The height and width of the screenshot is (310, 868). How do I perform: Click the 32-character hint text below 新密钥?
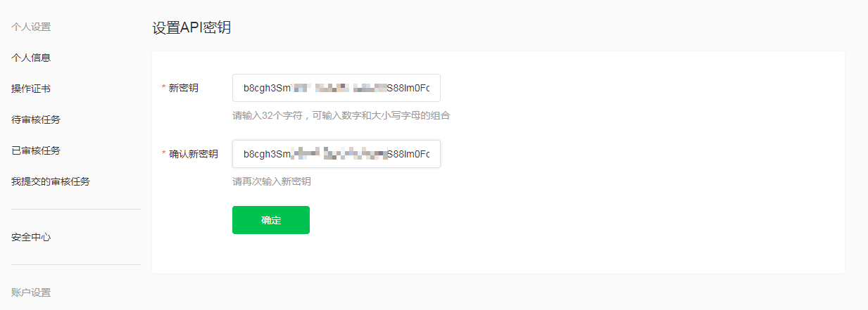pyautogui.click(x=341, y=115)
